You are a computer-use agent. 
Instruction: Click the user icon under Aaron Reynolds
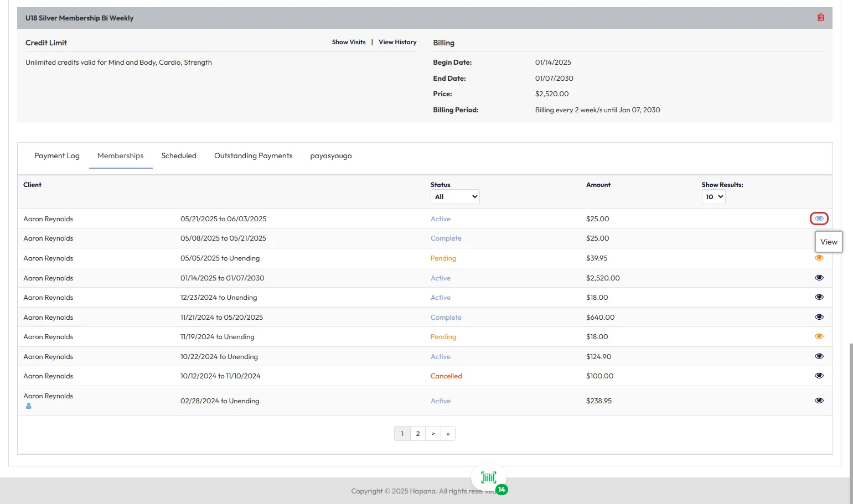pyautogui.click(x=29, y=406)
